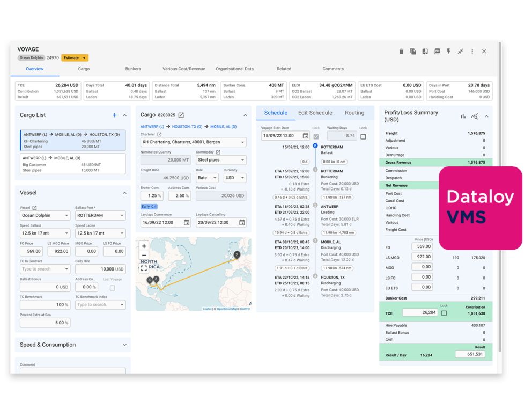Image resolution: width=532 pixels, height=416 pixels.
Task: Delete the voyage using the trash icon
Action: [402, 52]
